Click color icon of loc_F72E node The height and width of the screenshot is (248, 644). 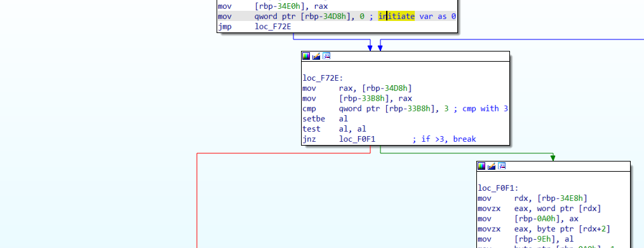coord(306,57)
